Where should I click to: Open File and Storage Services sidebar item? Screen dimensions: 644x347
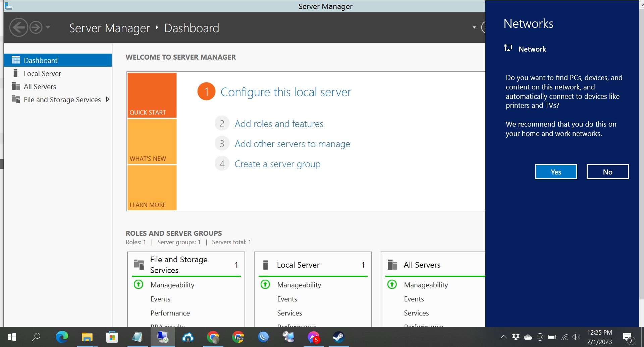click(58, 99)
